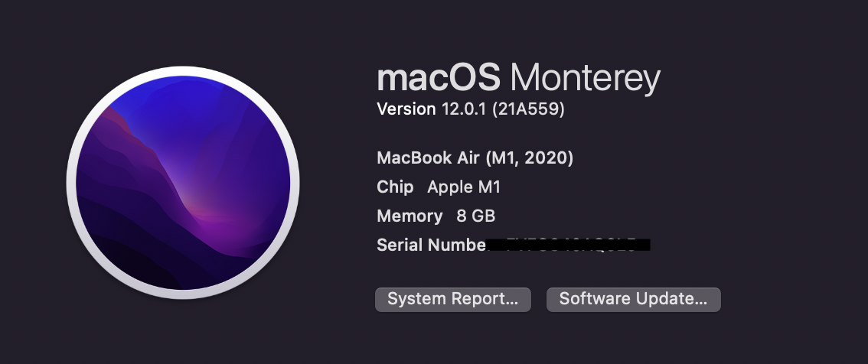Click the Memory label
868x364 pixels.
[x=410, y=216]
